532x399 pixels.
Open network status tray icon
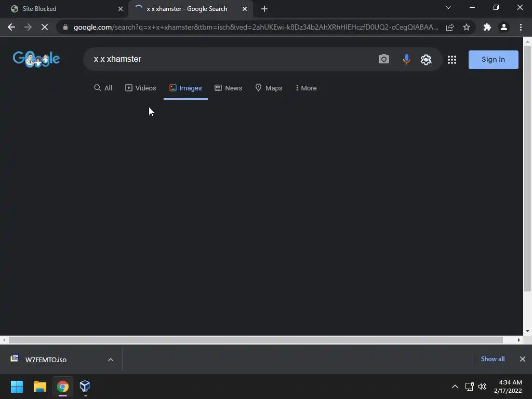point(469,387)
